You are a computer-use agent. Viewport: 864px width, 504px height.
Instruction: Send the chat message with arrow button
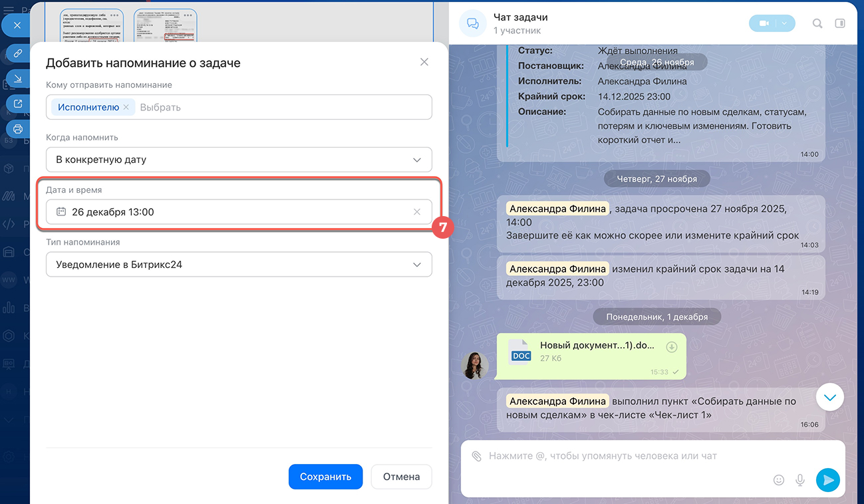(x=827, y=479)
